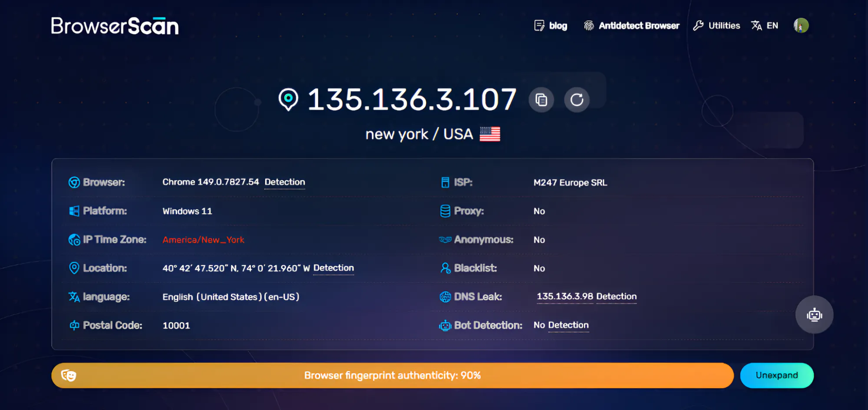Click the M247 Europe SRL ISP value
Image resolution: width=868 pixels, height=410 pixels.
point(570,183)
